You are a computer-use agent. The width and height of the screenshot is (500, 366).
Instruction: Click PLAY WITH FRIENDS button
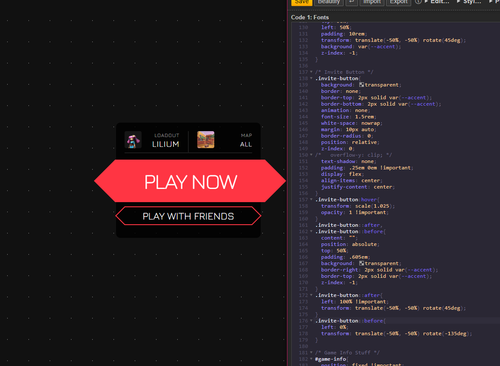coord(188,216)
